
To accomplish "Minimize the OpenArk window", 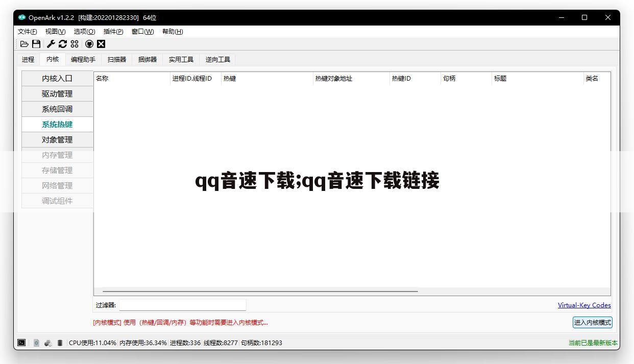I will coord(562,17).
